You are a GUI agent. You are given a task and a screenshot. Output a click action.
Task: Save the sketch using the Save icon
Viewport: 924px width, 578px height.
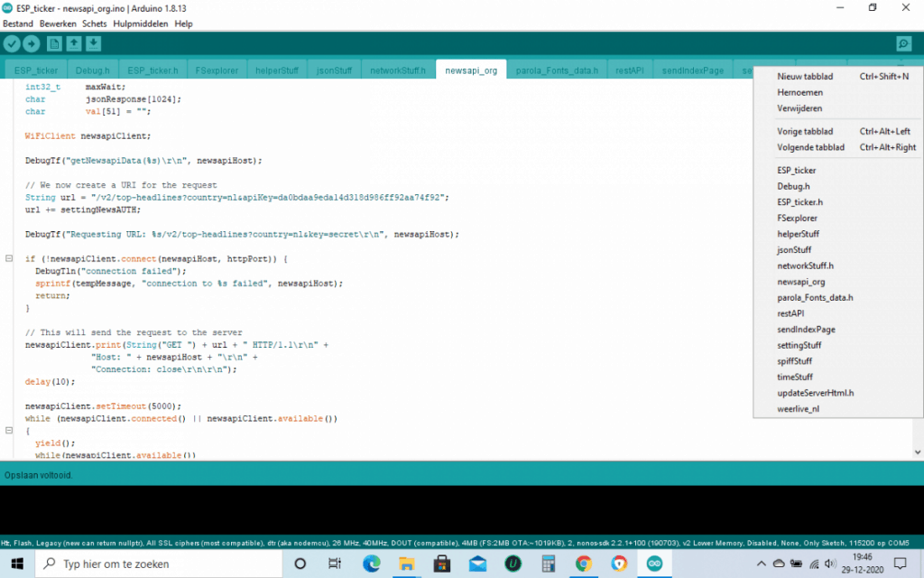coord(93,42)
